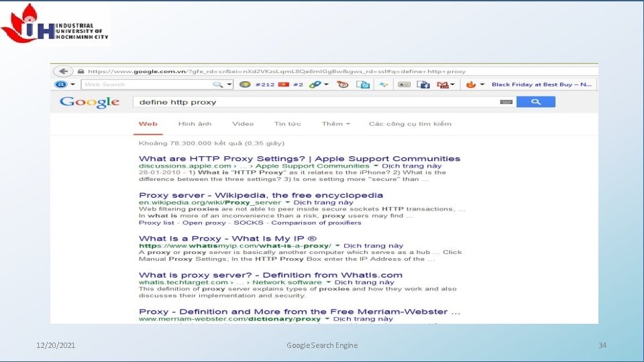The image size is (644, 362).
Task: Click the Facebook share toolbar icon
Action: click(x=423, y=84)
